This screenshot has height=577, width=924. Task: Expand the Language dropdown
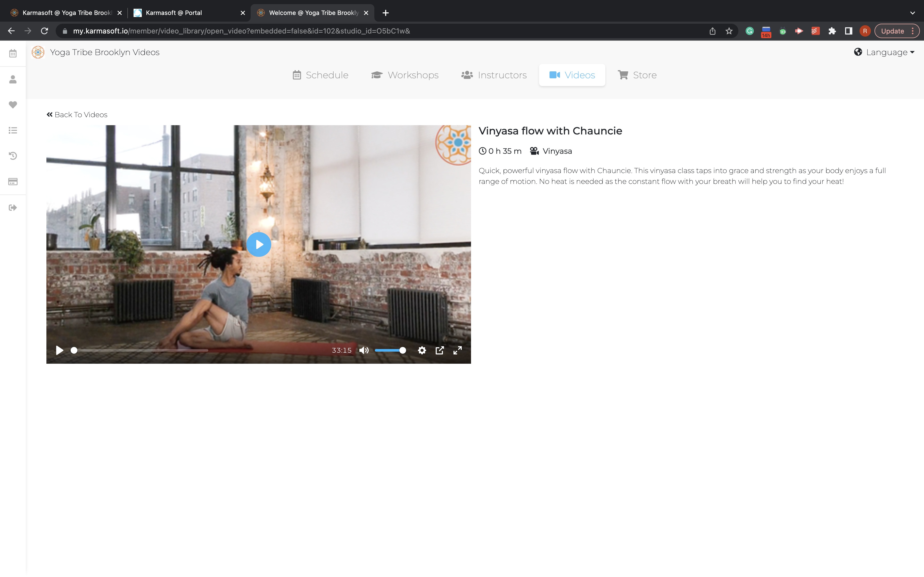coord(884,52)
